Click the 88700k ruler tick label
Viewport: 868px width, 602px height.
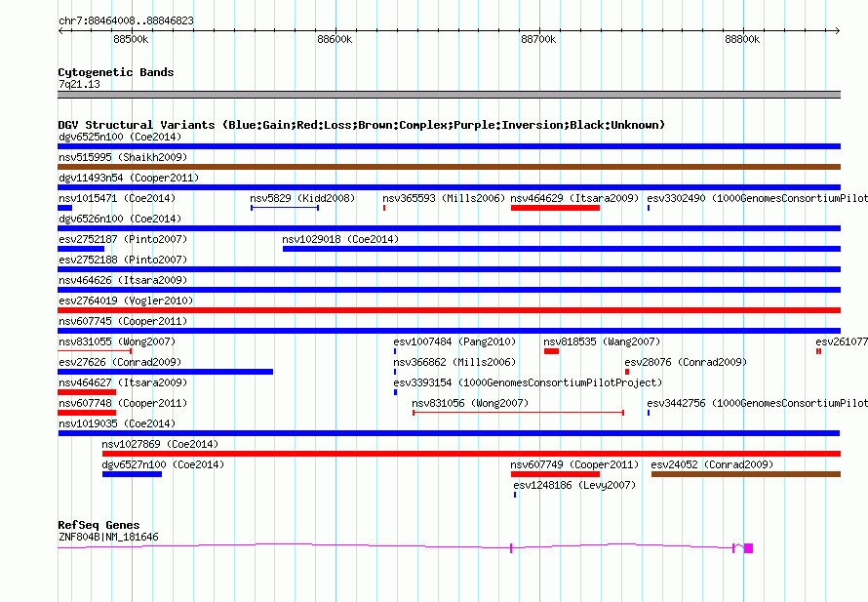click(x=538, y=39)
